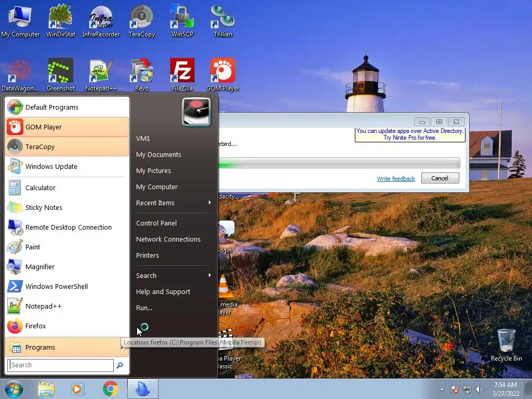
Task: Open My Computer in Start menu right pane
Action: [174, 187]
